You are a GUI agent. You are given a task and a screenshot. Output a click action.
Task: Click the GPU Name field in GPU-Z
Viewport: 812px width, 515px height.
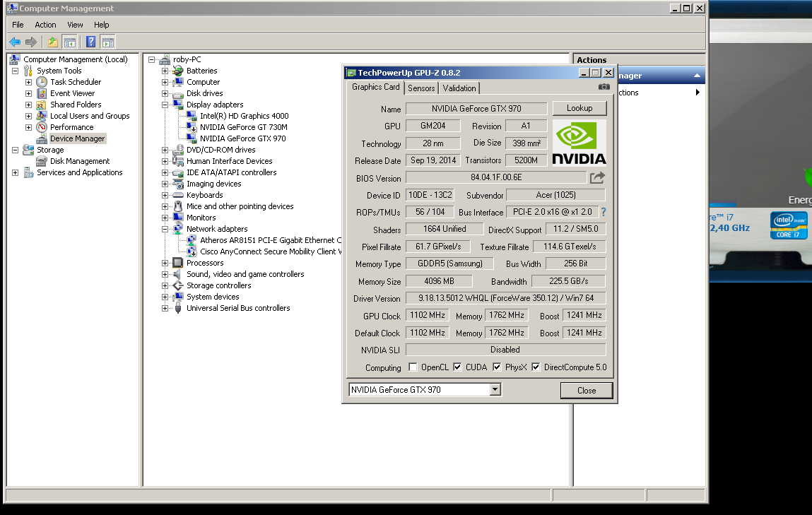click(476, 109)
